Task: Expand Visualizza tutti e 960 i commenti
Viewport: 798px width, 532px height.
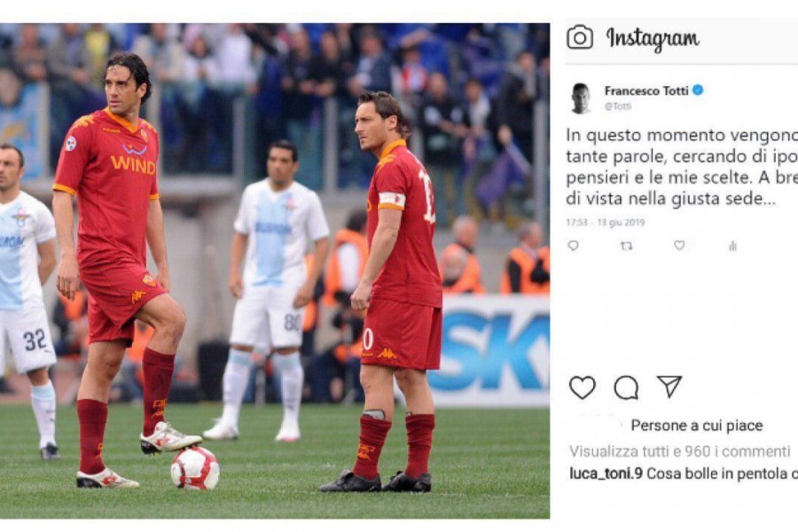Action: [680, 451]
